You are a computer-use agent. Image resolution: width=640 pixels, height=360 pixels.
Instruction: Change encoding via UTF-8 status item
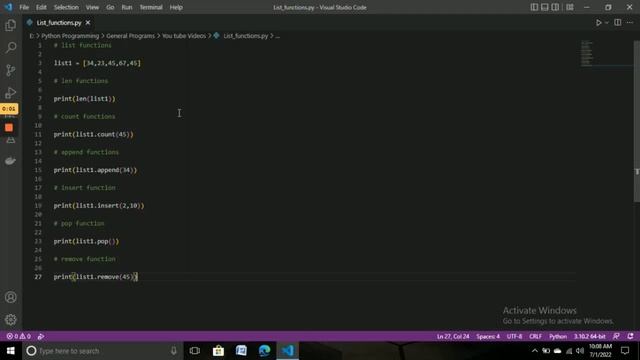514,336
